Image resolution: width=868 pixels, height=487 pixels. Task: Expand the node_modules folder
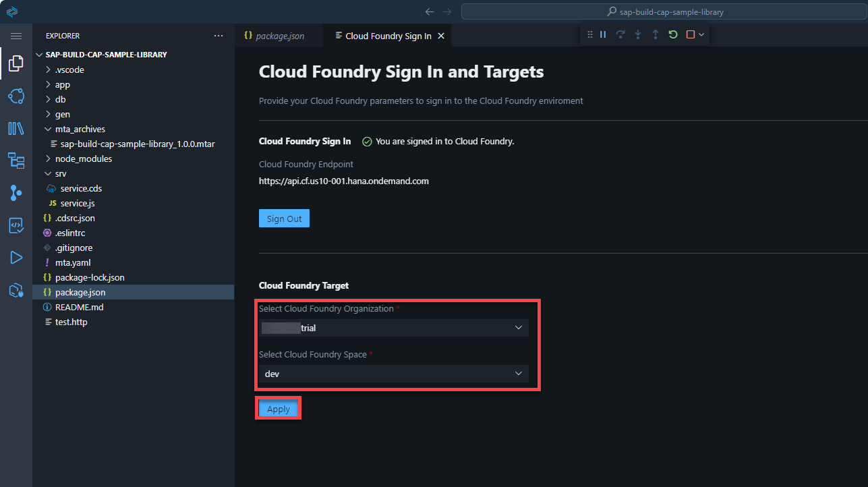133,159
